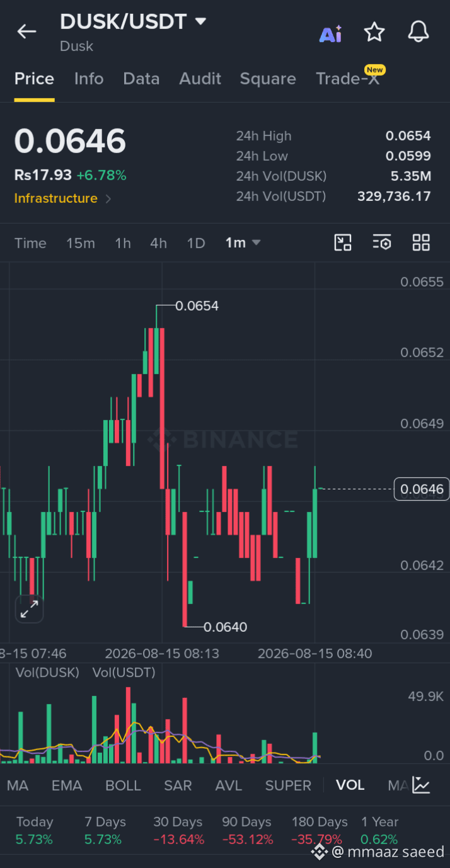Click the Infrastructure category link

(56, 198)
